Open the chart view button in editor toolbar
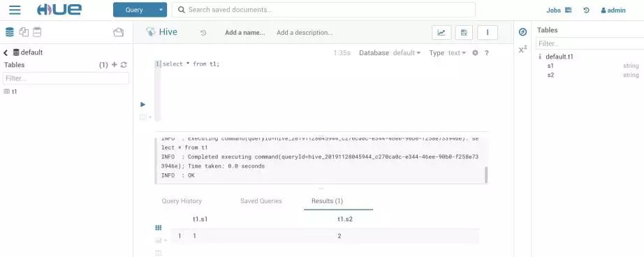 pos(441,32)
